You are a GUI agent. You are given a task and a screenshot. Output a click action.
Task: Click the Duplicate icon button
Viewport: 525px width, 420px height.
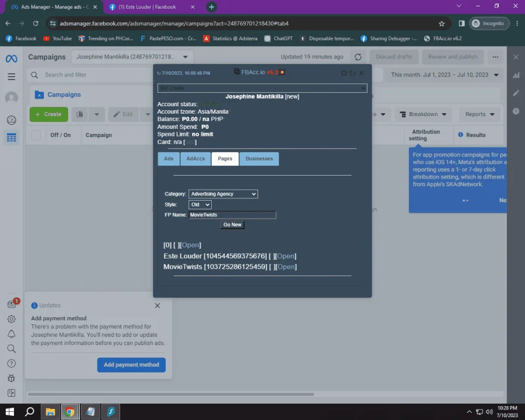[80, 114]
